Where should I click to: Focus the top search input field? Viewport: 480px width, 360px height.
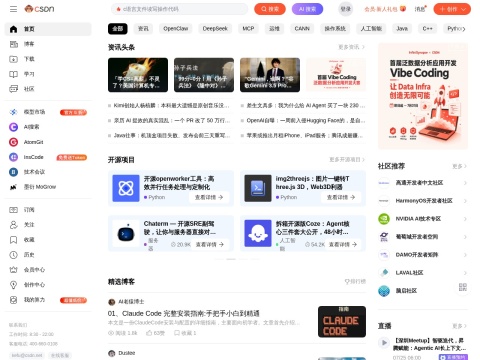(179, 9)
